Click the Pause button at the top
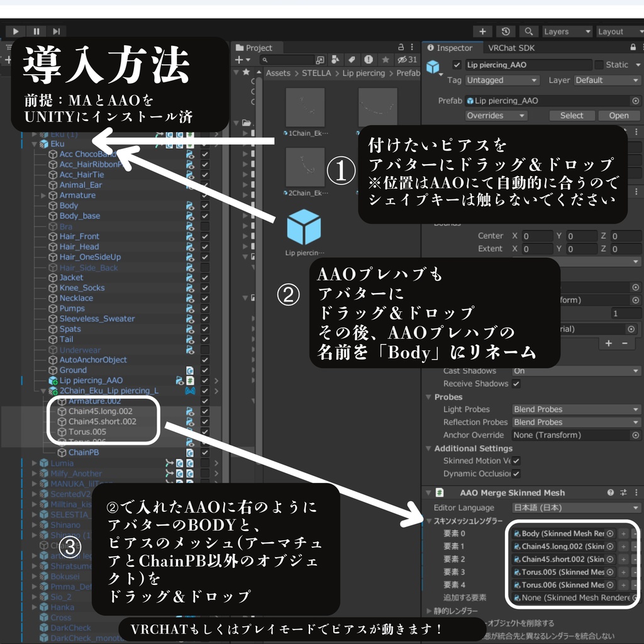Screen dimensions: 644x644 coord(36,31)
